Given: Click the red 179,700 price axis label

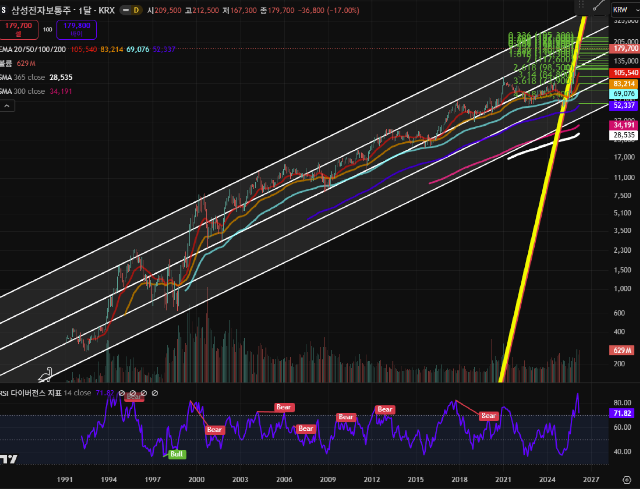Looking at the screenshot, I should (624, 49).
